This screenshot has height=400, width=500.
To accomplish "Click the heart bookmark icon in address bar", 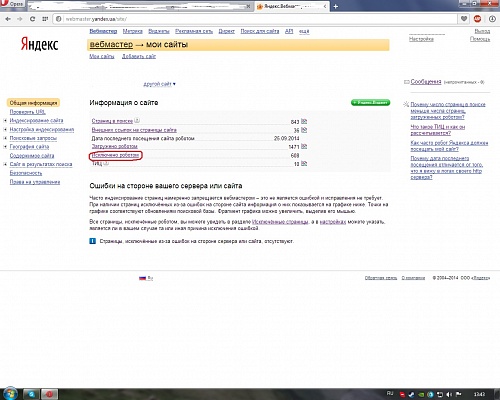I will (464, 19).
